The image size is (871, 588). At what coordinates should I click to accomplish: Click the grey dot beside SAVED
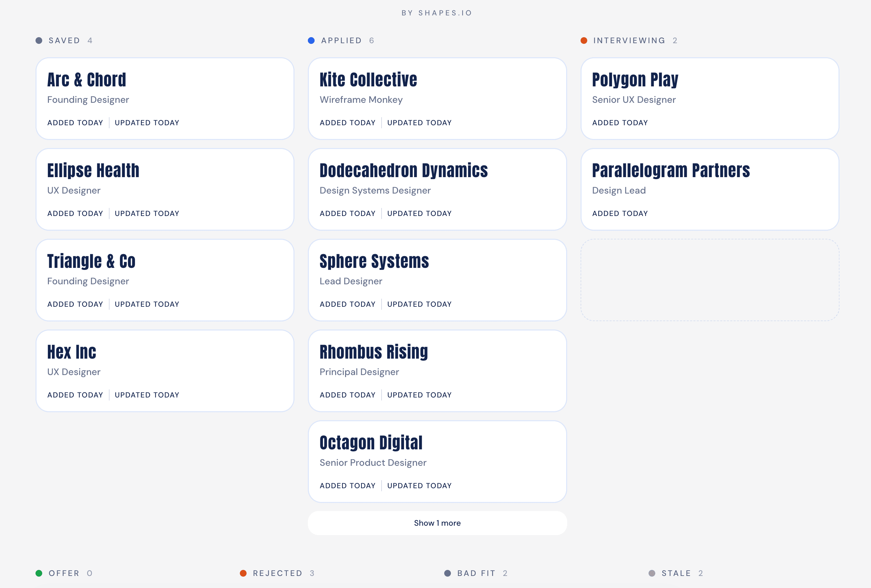[39, 41]
